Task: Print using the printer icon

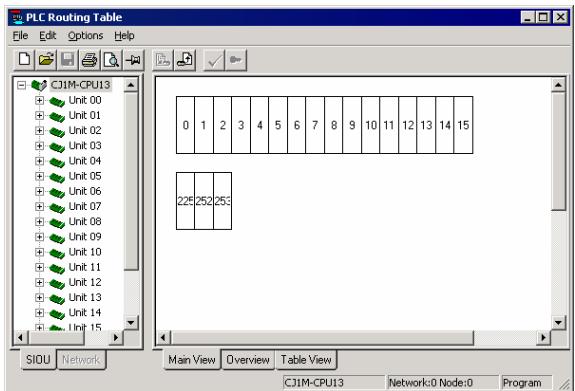Action: (x=89, y=59)
